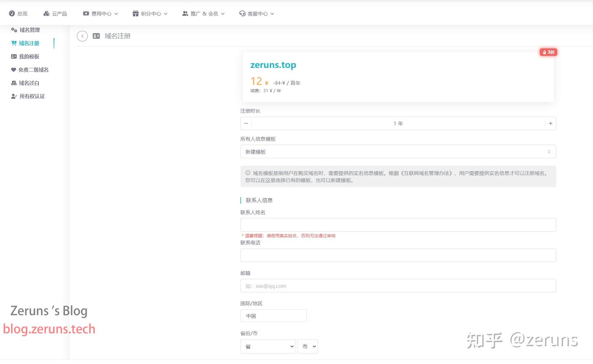
Task: Click the 续费: 31 ¥ / 年 renewal text
Action: [x=266, y=91]
